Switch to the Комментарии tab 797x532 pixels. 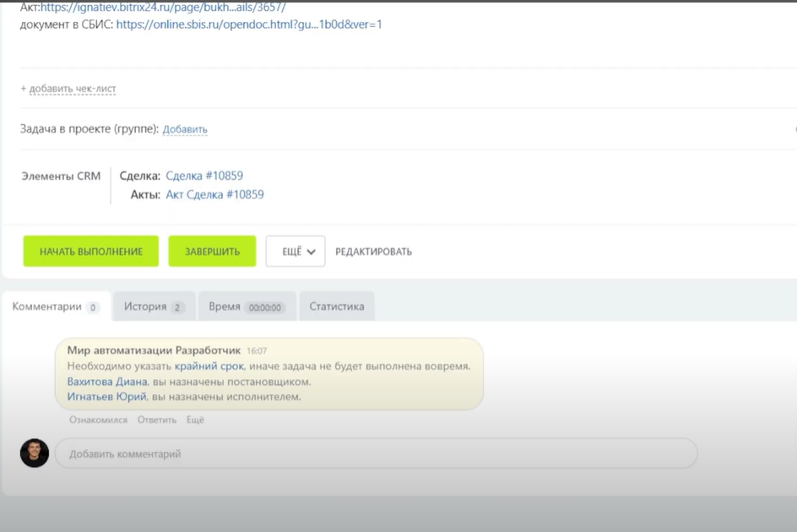[56, 307]
